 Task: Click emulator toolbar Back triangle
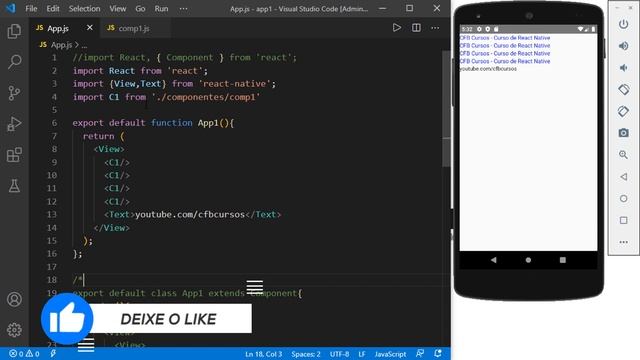623,177
